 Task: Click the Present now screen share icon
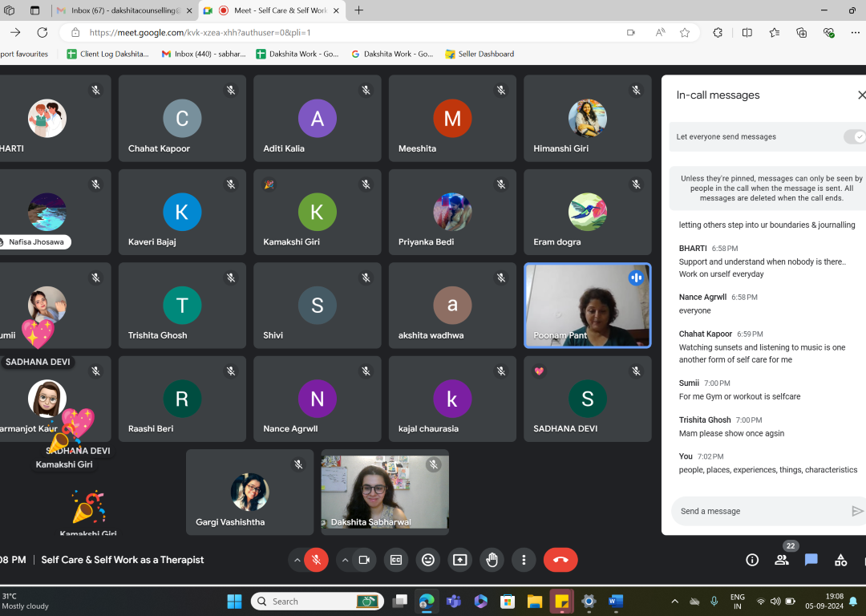pos(459,560)
